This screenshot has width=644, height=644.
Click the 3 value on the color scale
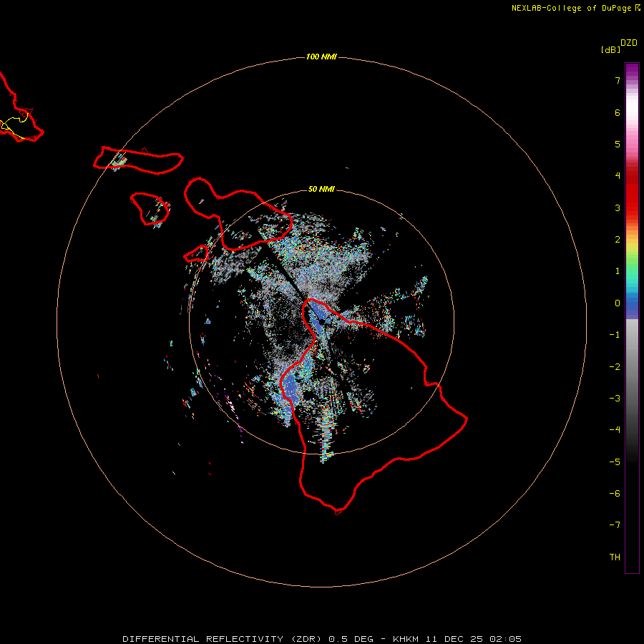click(618, 208)
